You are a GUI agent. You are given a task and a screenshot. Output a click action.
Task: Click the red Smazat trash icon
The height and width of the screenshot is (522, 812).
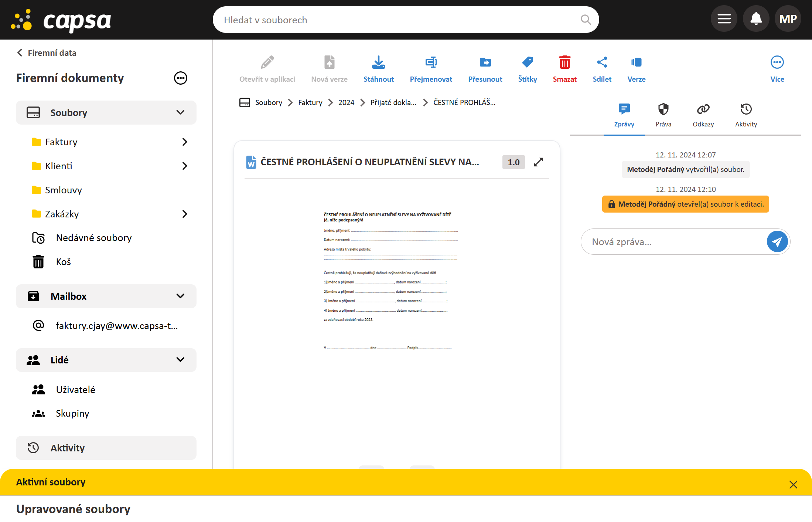pyautogui.click(x=564, y=63)
